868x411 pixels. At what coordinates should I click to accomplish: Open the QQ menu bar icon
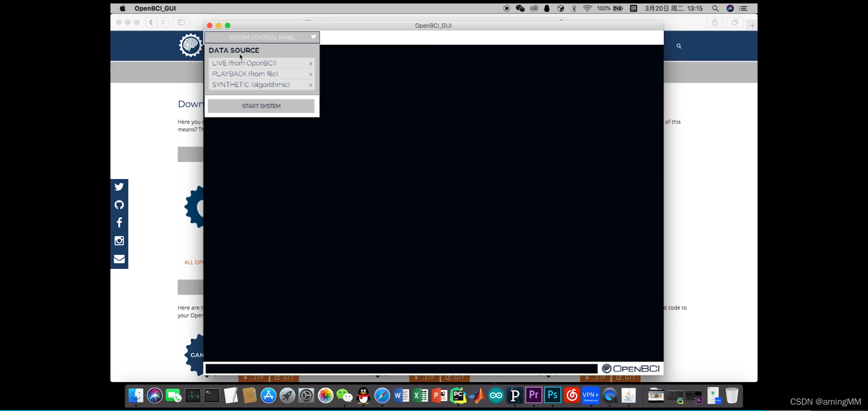click(x=547, y=8)
